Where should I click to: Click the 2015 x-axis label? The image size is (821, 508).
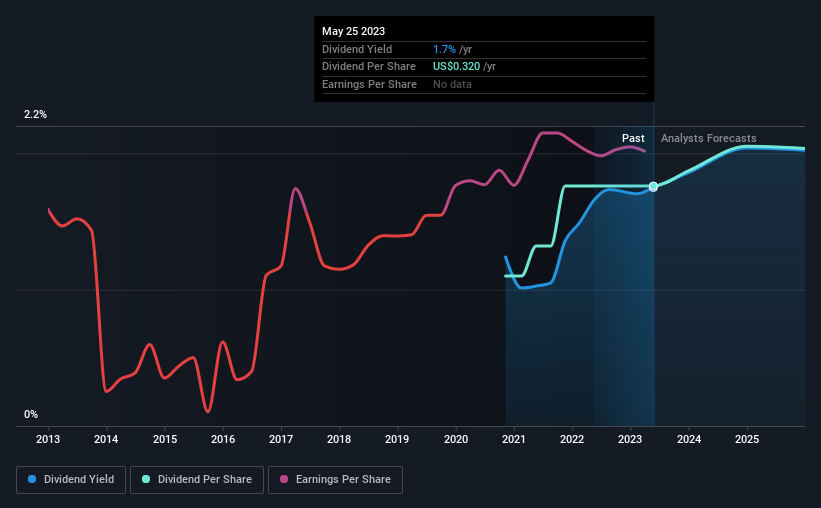[165, 439]
